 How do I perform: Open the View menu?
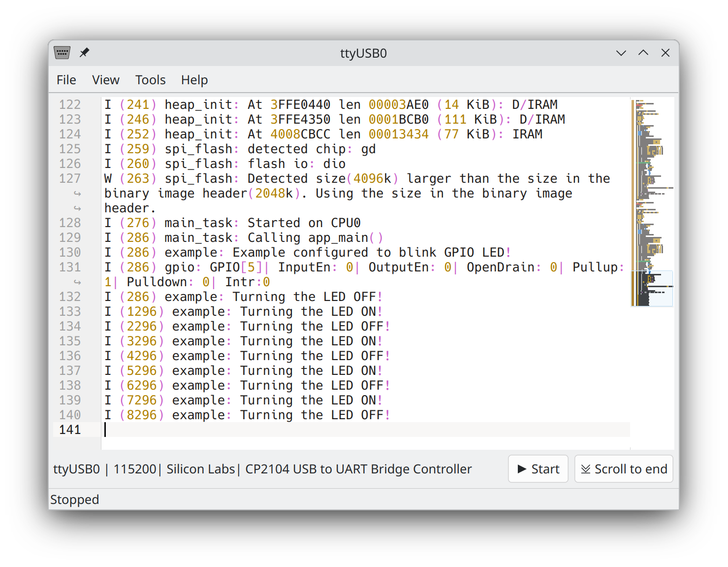[106, 80]
